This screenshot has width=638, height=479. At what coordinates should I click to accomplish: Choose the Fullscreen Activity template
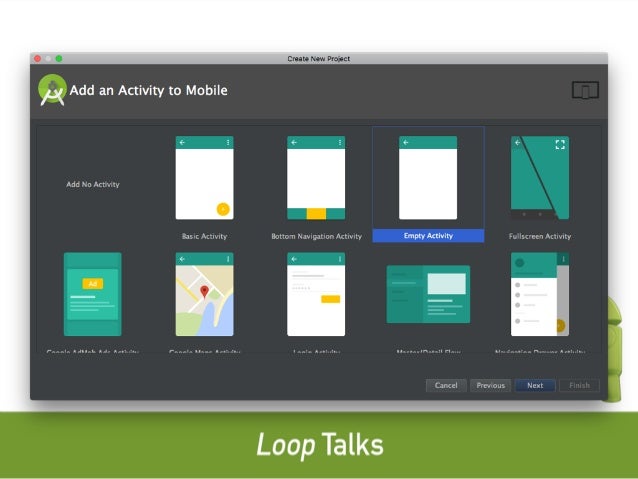coord(540,178)
